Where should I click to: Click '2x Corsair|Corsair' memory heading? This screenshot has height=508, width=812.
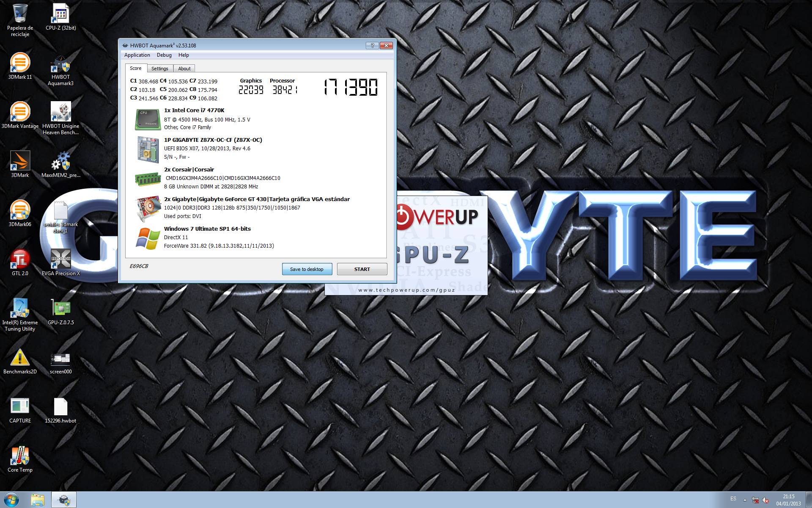point(189,169)
